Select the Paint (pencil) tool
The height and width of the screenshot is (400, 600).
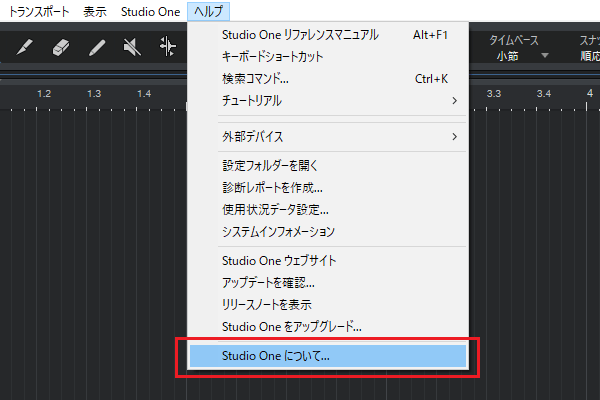[97, 47]
